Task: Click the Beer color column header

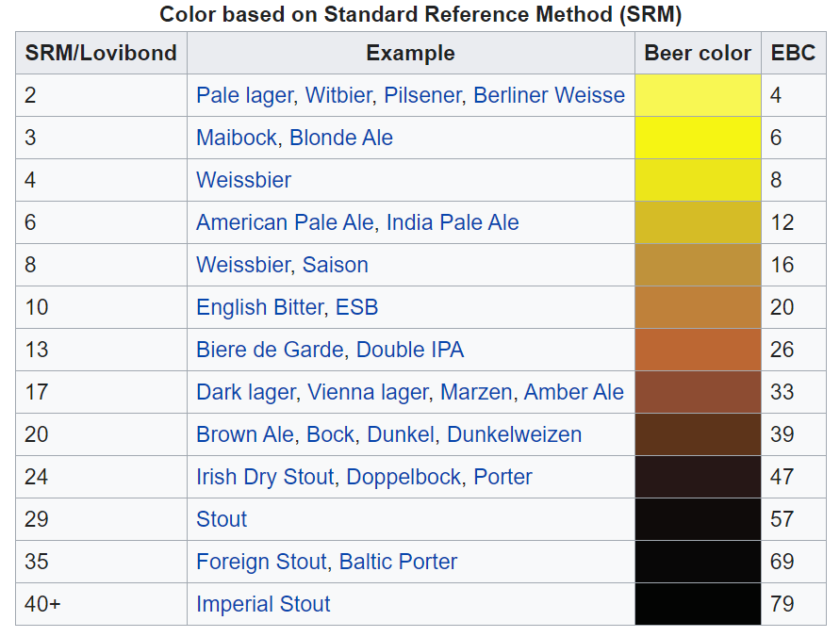Action: (x=698, y=53)
